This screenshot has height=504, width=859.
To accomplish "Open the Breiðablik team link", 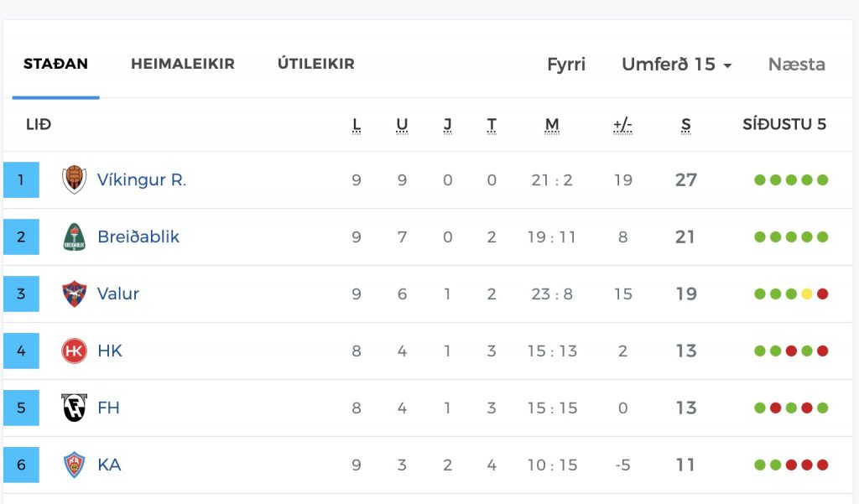I will [x=138, y=236].
